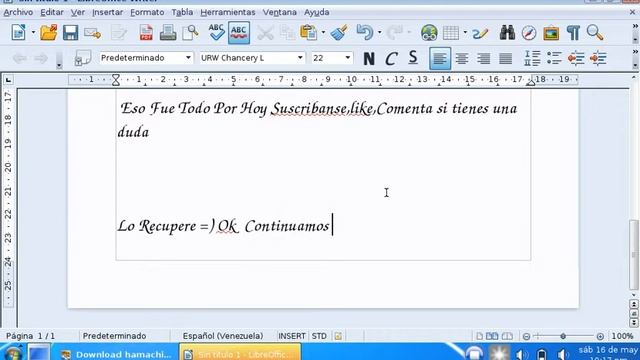Open the Formato menu
Image resolution: width=640 pixels, height=360 pixels.
pos(147,12)
